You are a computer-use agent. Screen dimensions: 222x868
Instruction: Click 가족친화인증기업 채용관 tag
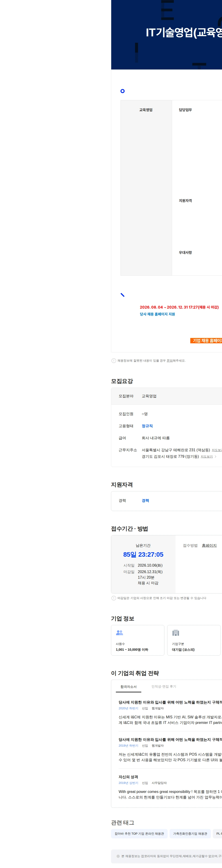(x=190, y=833)
